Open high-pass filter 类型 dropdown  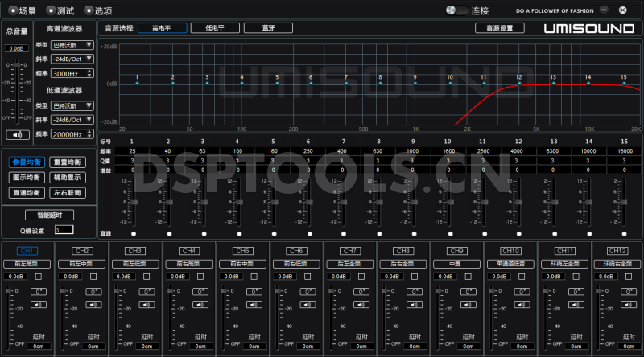point(72,45)
